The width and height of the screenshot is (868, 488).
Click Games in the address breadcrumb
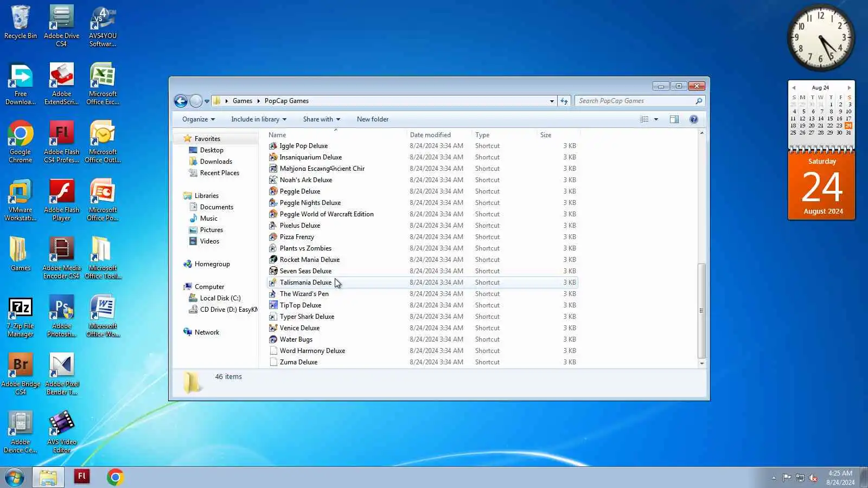[x=242, y=101]
